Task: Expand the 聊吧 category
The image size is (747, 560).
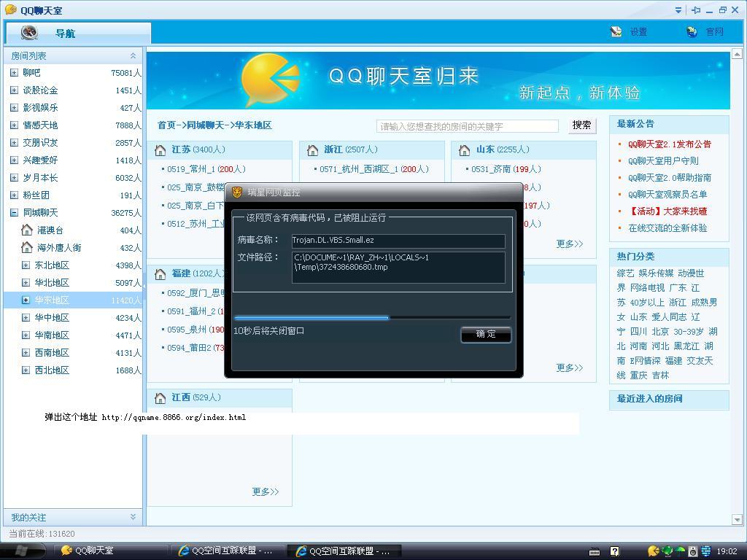Action: pyautogui.click(x=15, y=73)
